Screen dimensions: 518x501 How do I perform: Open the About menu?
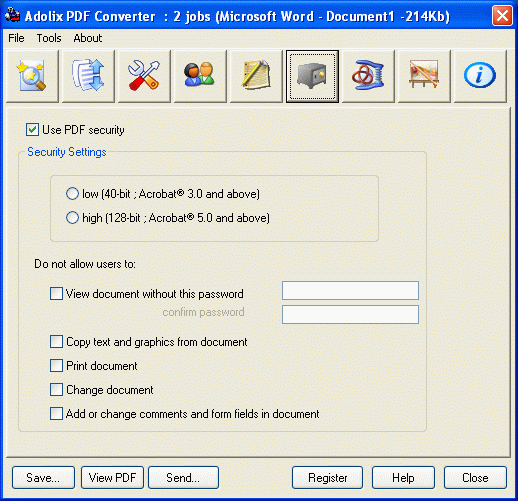[x=88, y=38]
